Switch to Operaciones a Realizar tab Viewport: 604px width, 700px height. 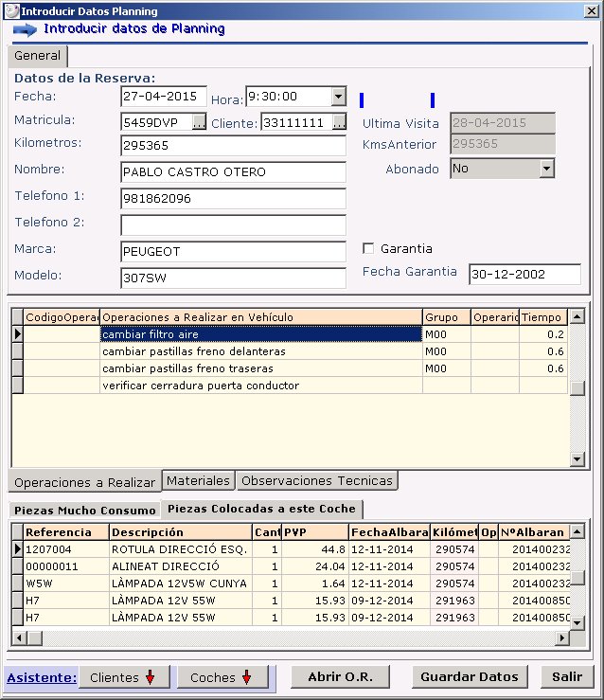pos(84,482)
